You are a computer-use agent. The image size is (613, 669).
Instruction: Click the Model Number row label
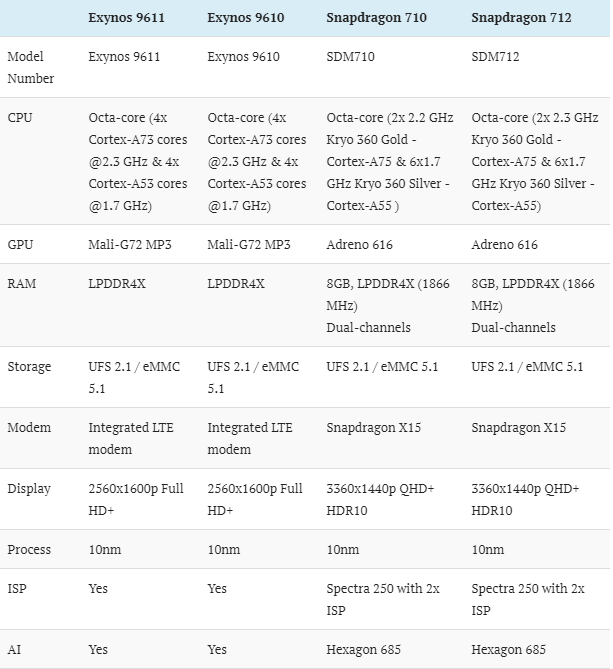click(31, 67)
